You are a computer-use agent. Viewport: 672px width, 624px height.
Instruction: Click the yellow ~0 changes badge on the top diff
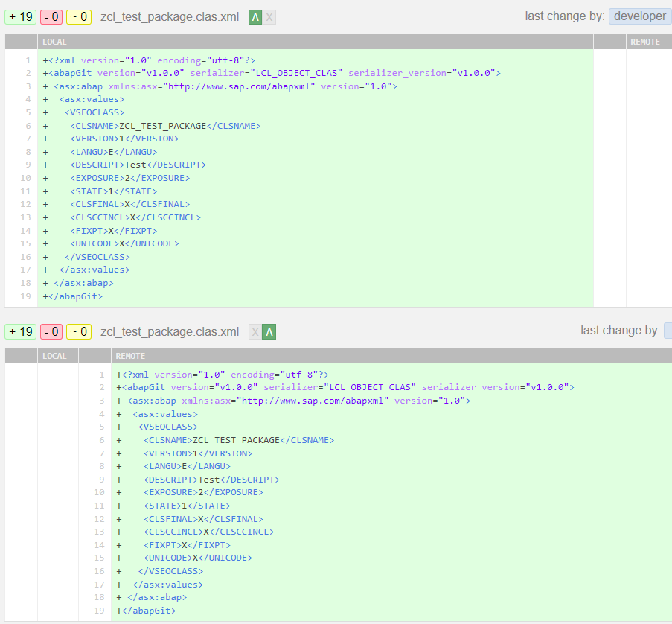coord(77,16)
